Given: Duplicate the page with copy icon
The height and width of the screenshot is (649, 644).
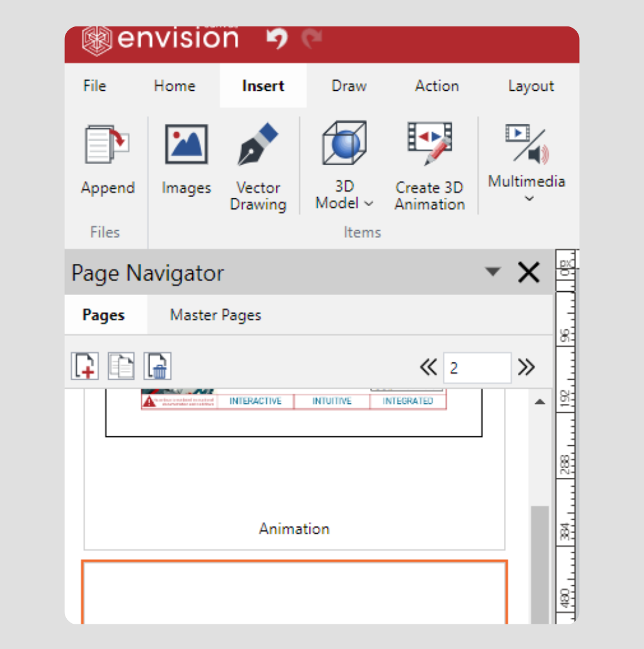Looking at the screenshot, I should (121, 366).
